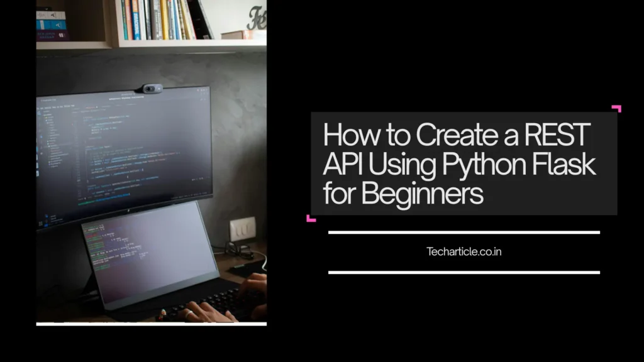Select the open file tab in the editor
Image resolution: width=644 pixels, height=362 pixels.
(91, 106)
